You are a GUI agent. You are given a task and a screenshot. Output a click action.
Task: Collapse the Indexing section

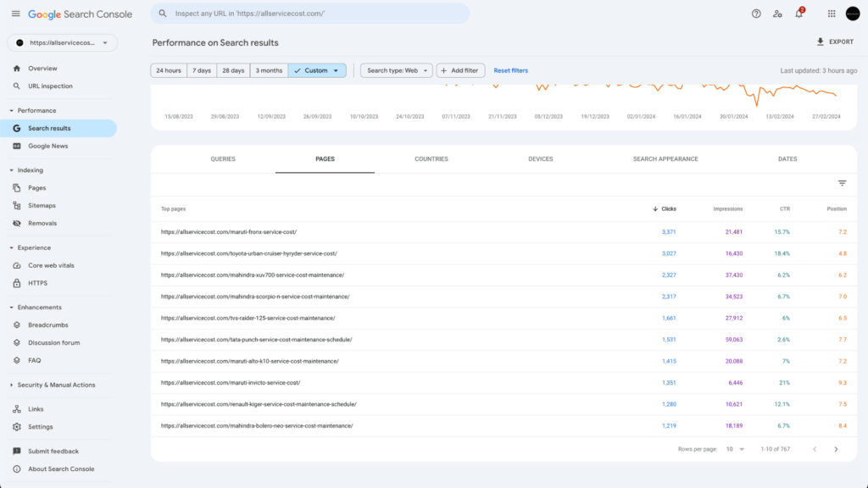(x=12, y=170)
